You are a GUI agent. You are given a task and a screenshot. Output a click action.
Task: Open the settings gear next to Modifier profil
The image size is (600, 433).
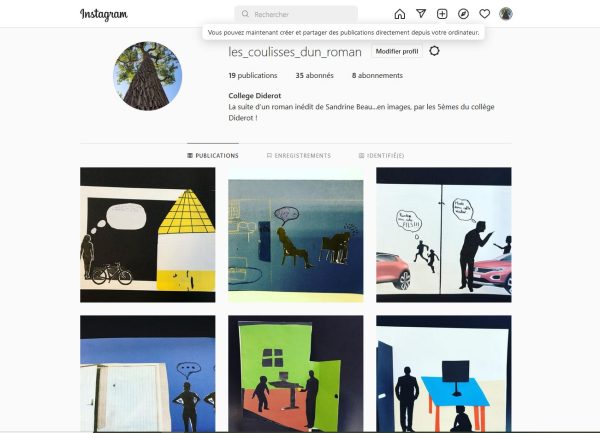[434, 51]
